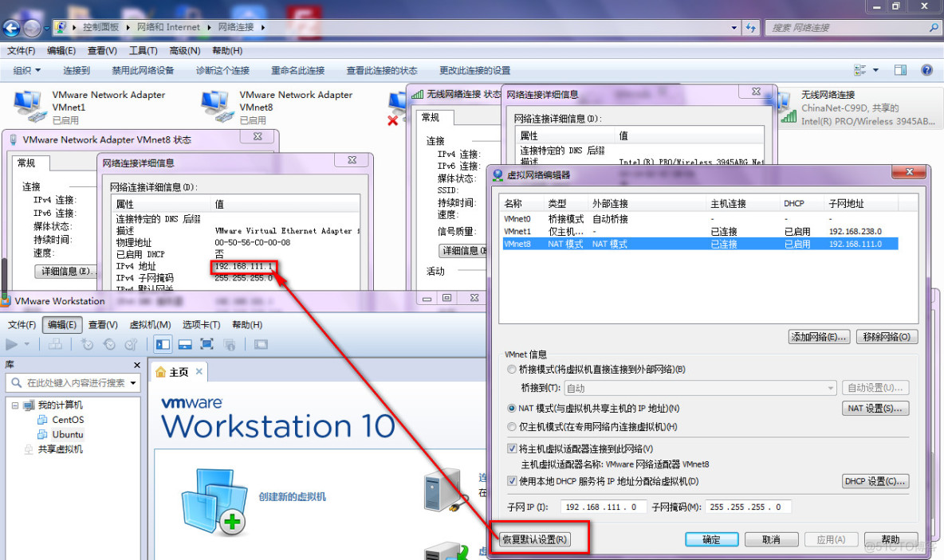Click the NAT 设置(S)... button
Screen dimensions: 944x560
pyautogui.click(x=875, y=409)
